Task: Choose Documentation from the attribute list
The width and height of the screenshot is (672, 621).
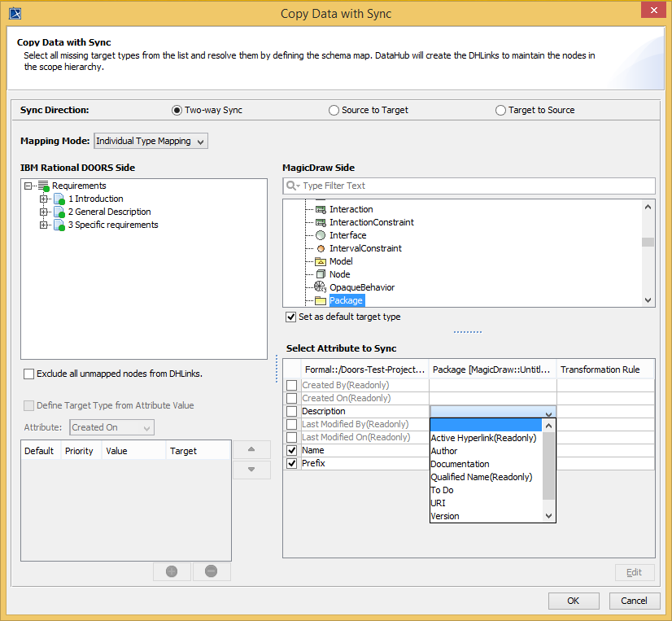Action: click(x=460, y=464)
